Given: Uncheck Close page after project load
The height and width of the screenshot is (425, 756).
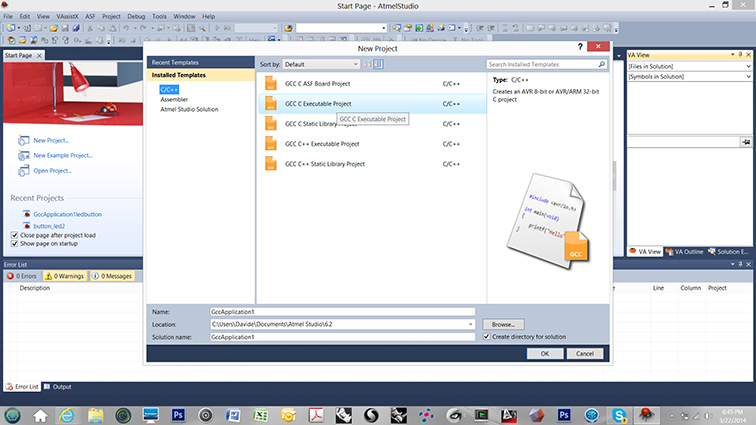Looking at the screenshot, I should (x=14, y=235).
